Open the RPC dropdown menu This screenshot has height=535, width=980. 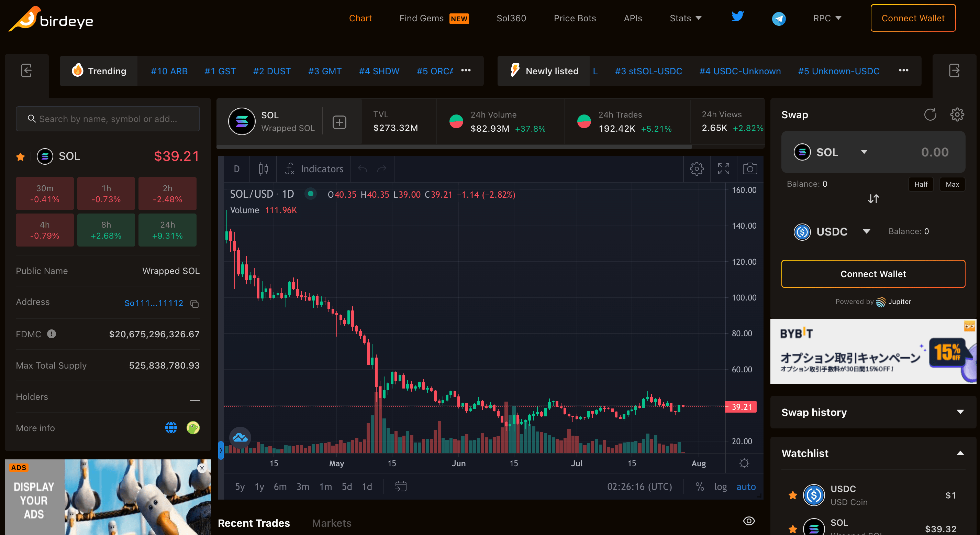[827, 18]
